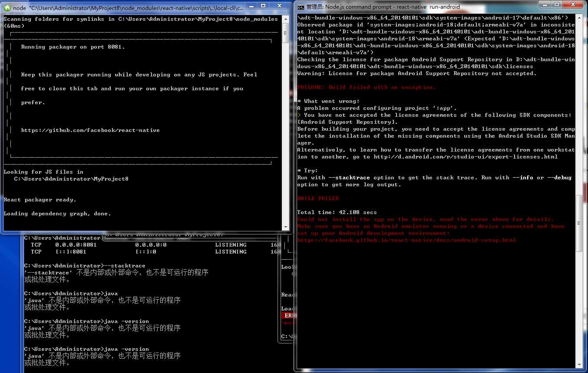Click the scrollbar thumb in the node window
588x373 pixels.
coord(285,33)
